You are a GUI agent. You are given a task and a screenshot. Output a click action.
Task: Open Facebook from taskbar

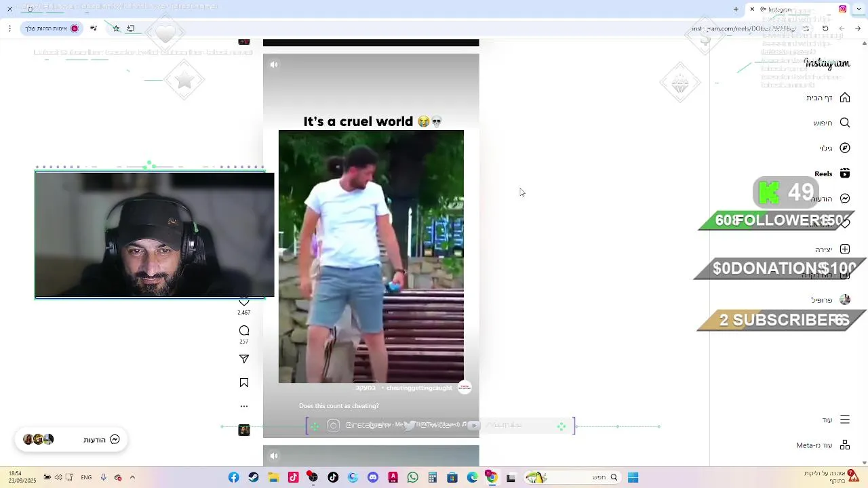click(233, 478)
